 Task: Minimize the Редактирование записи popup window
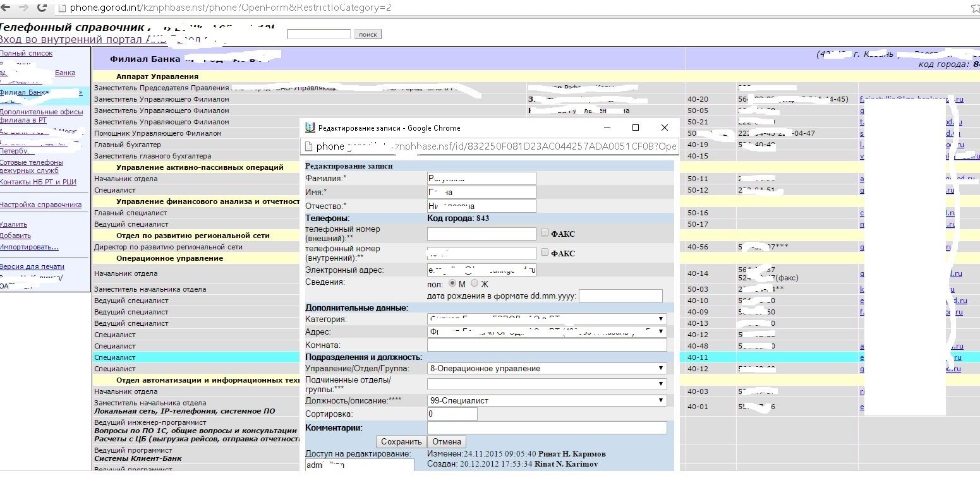[x=607, y=128]
